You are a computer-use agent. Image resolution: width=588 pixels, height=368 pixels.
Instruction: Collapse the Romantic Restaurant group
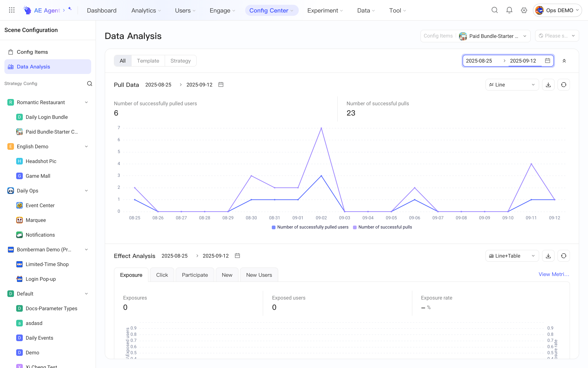pos(86,102)
